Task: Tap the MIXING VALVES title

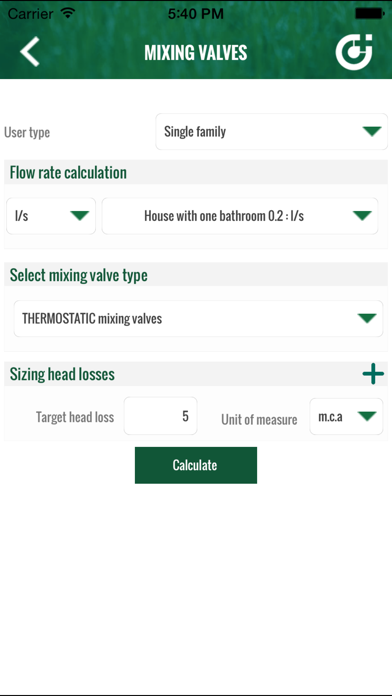Action: 196,53
